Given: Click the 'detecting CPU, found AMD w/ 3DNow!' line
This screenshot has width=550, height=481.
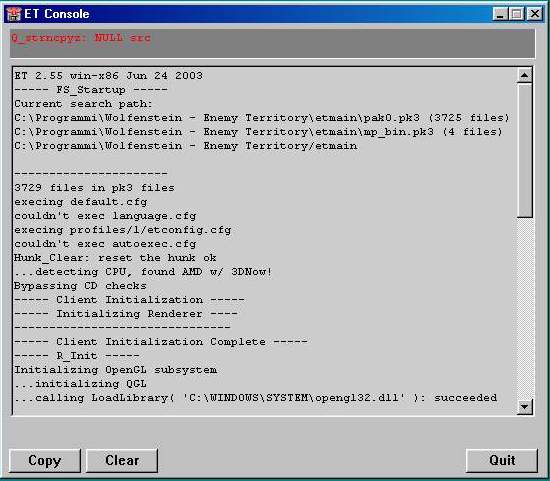Looking at the screenshot, I should [x=143, y=272].
